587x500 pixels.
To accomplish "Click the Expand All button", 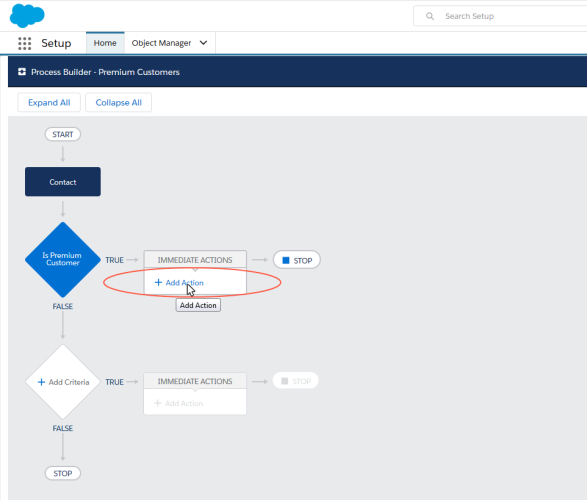I will (x=49, y=103).
